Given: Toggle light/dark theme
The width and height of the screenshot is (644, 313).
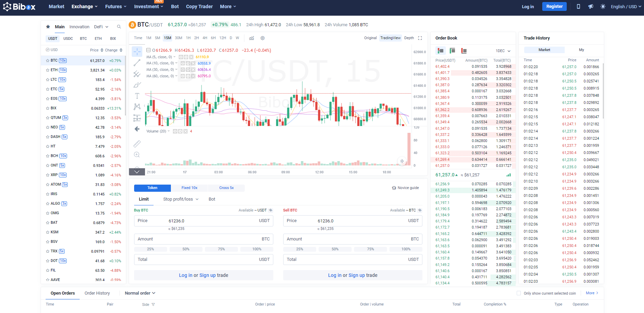Looking at the screenshot, I should (x=603, y=6).
